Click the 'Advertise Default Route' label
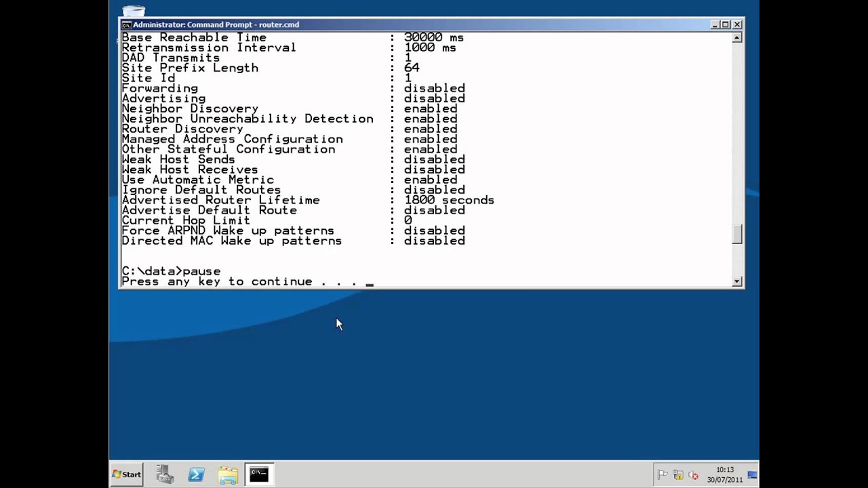The width and height of the screenshot is (868, 488). (x=209, y=210)
